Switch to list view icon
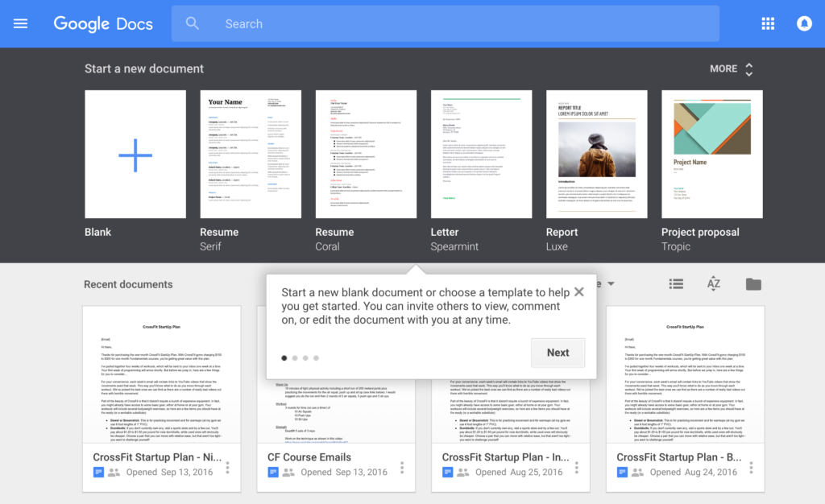 [676, 284]
